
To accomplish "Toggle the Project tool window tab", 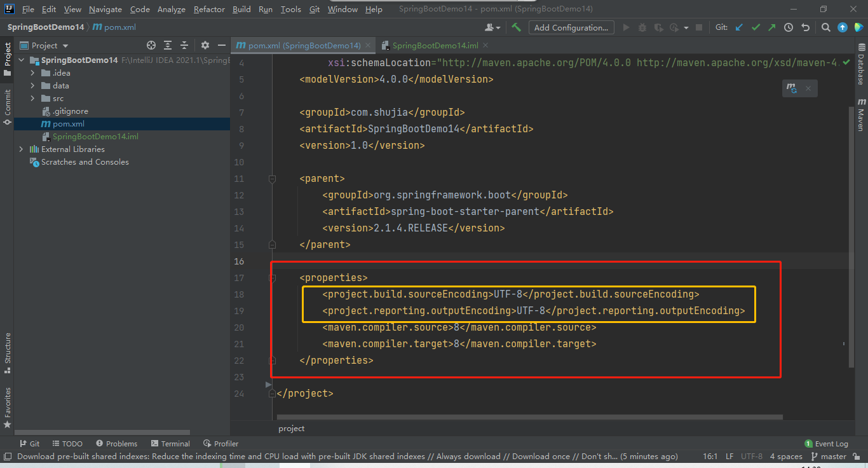I will pos(7,59).
